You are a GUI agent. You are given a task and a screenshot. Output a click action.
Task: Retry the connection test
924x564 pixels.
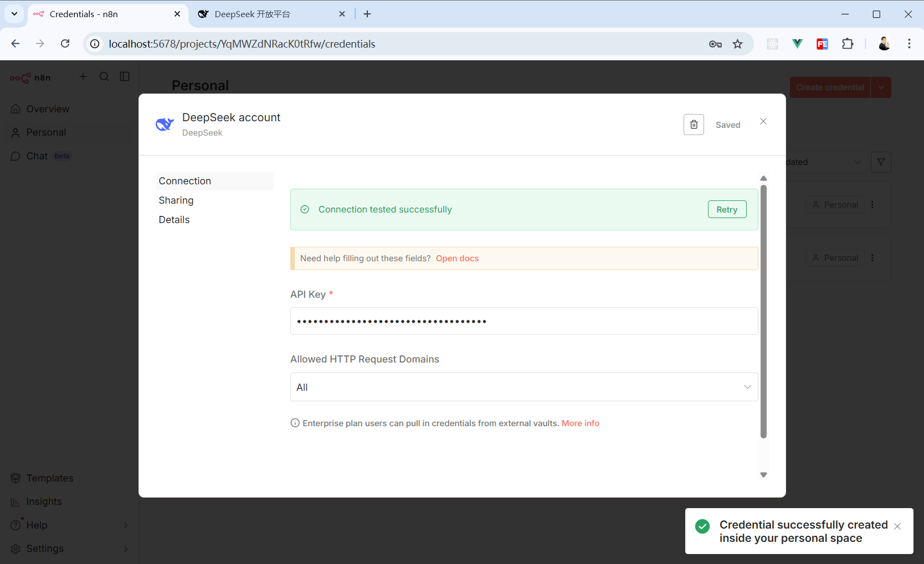click(x=727, y=209)
